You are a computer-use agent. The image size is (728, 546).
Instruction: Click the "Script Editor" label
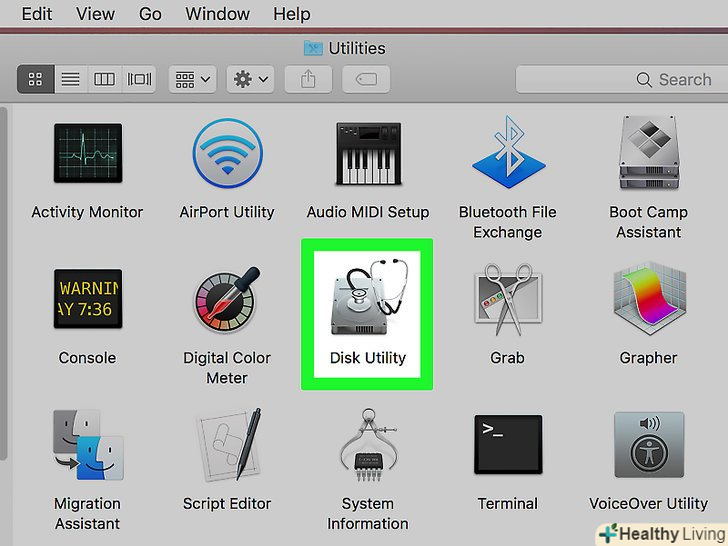(x=227, y=504)
